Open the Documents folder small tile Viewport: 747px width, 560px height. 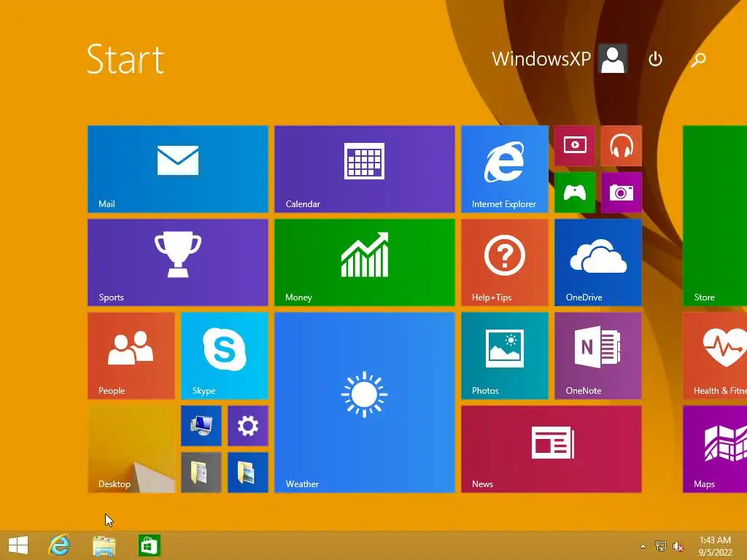click(201, 472)
